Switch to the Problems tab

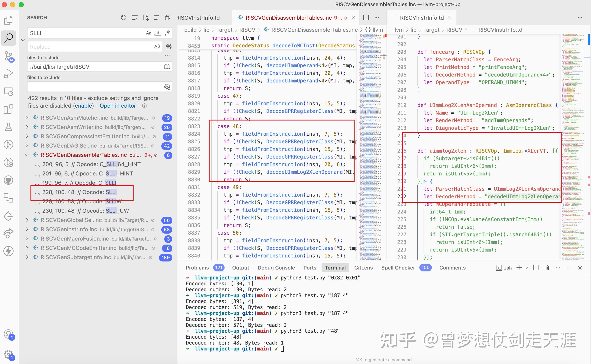[197, 267]
